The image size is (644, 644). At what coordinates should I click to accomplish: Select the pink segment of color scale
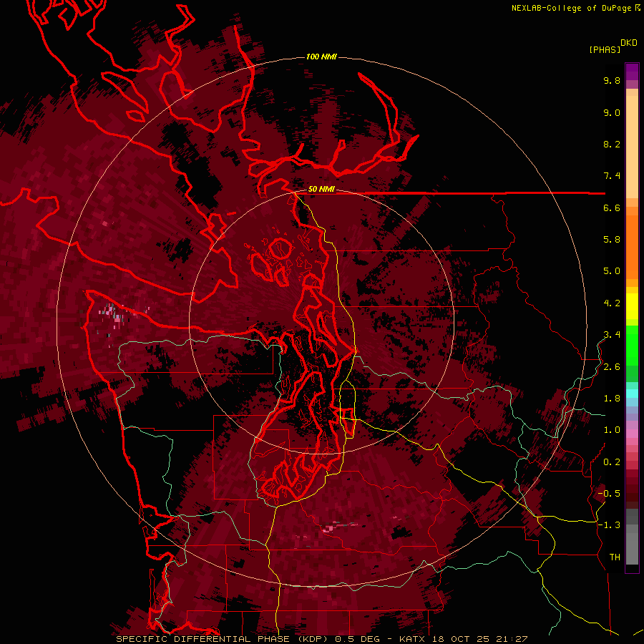[x=632, y=434]
